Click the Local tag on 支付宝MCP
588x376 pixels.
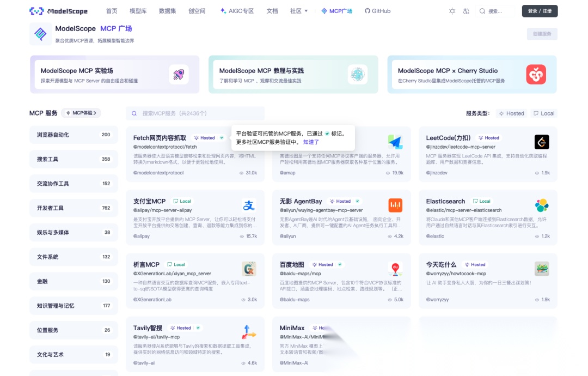(182, 201)
